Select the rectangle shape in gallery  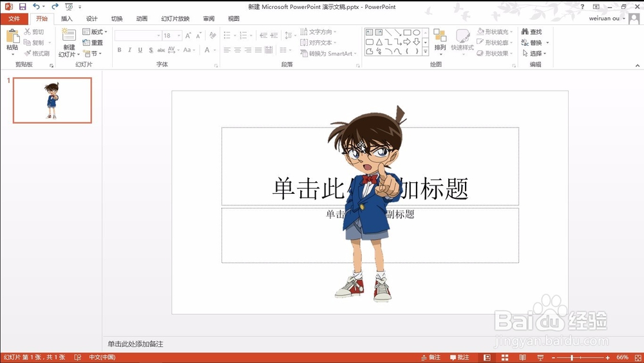407,32
